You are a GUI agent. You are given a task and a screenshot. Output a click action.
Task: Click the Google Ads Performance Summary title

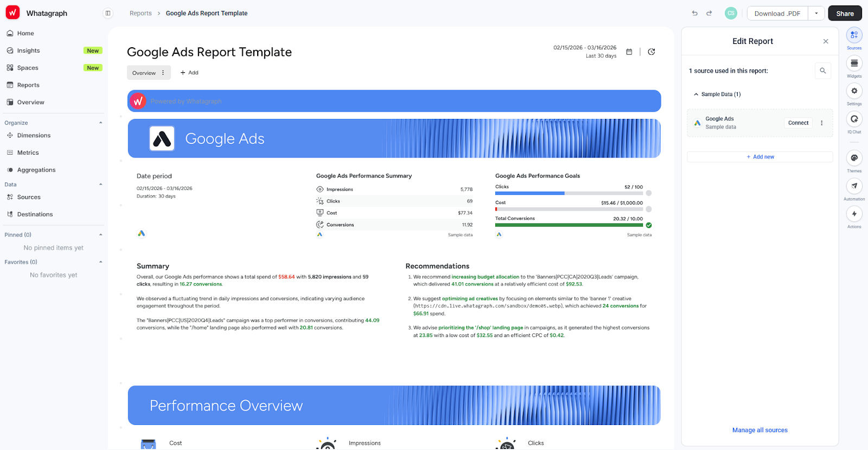coord(364,176)
